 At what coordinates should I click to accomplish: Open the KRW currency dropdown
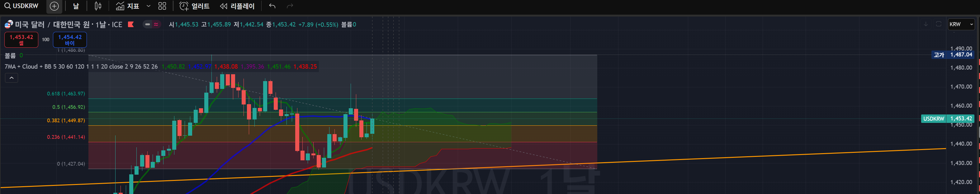[961, 24]
